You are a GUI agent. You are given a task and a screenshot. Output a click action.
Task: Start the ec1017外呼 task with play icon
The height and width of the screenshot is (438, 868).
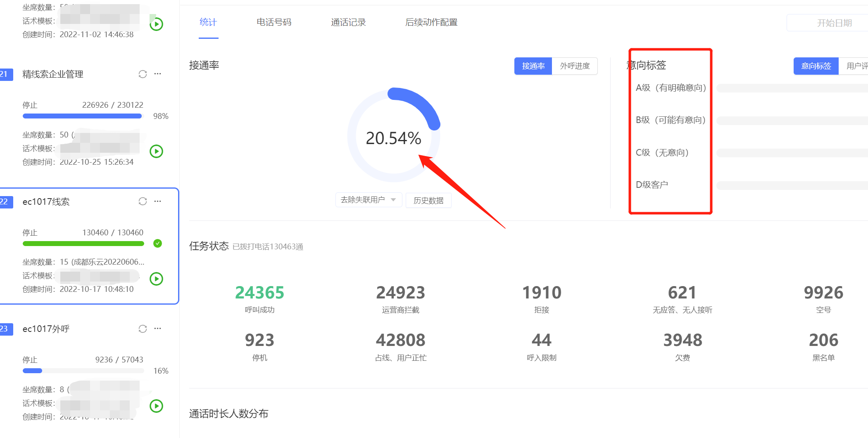pyautogui.click(x=156, y=406)
